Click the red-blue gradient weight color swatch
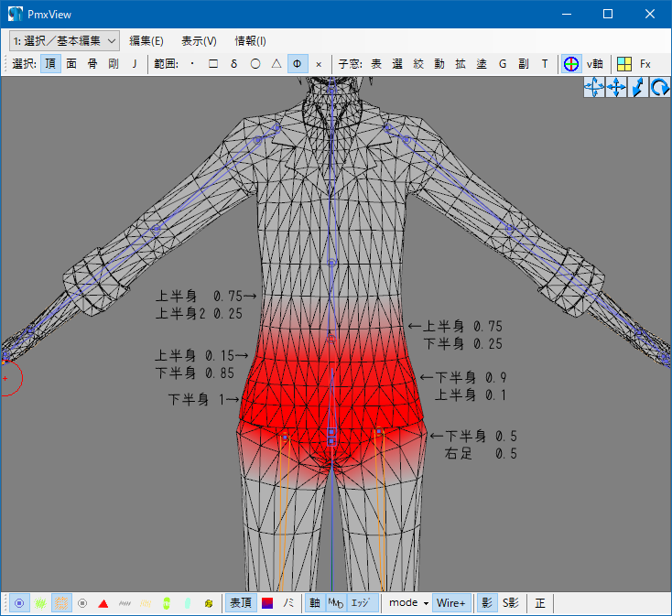Screen dimensions: 672x616 267,603
